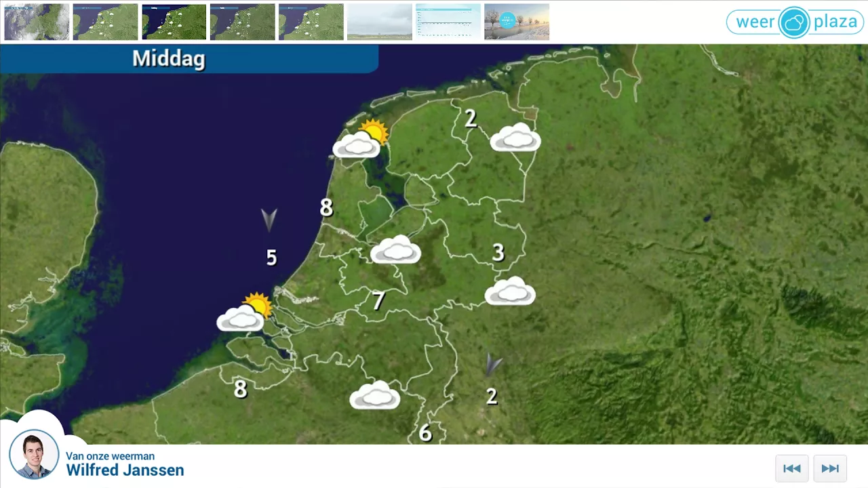Click the cloud icon above temperature 7

pos(396,249)
